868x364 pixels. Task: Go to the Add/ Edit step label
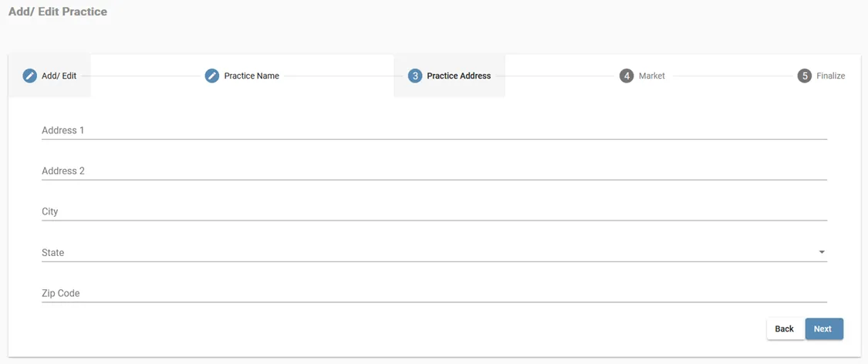pos(59,76)
